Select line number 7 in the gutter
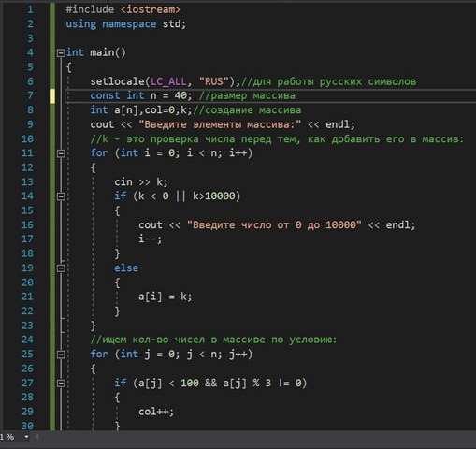476x449 pixels. pos(30,95)
